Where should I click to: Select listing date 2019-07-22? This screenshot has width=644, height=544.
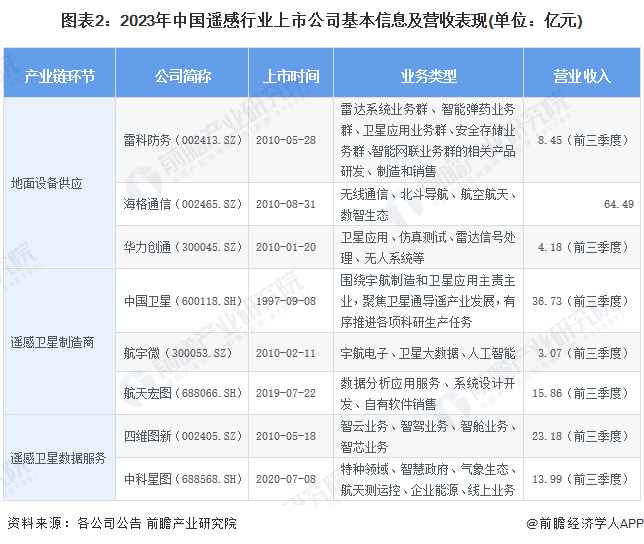286,393
